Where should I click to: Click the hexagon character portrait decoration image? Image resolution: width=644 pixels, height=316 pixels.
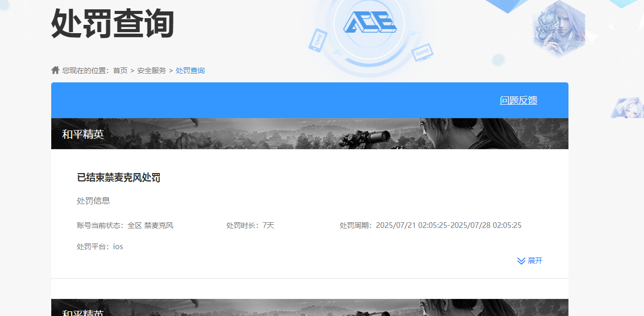pyautogui.click(x=559, y=28)
